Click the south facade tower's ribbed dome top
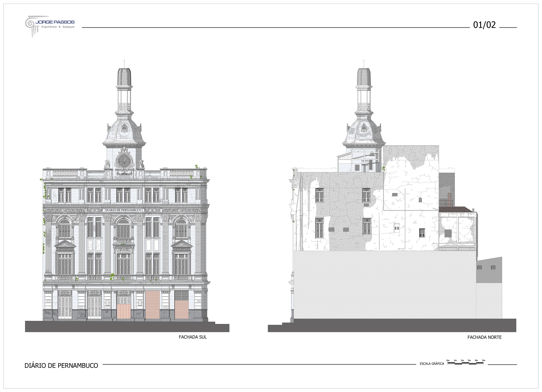The height and width of the screenshot is (392, 542). click(x=124, y=76)
